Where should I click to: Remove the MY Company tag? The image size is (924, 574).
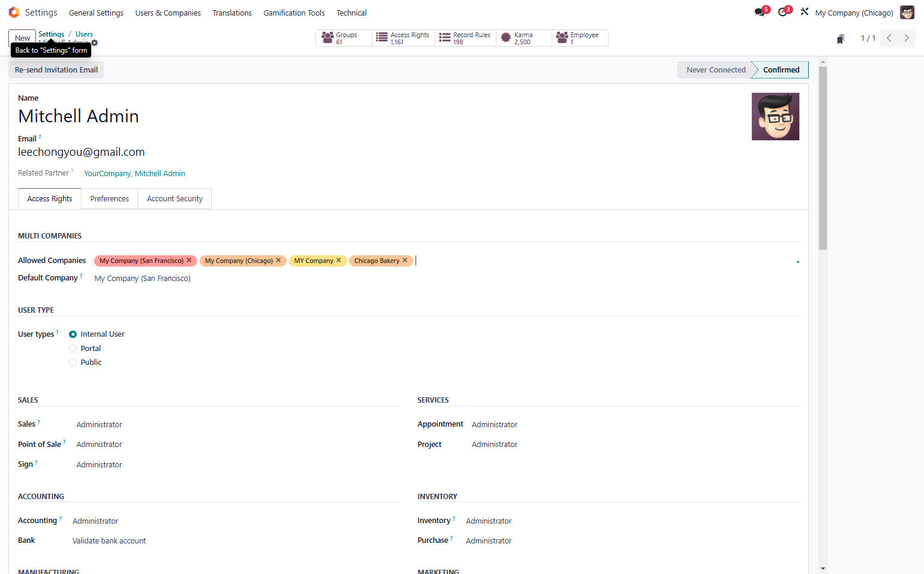click(x=339, y=261)
